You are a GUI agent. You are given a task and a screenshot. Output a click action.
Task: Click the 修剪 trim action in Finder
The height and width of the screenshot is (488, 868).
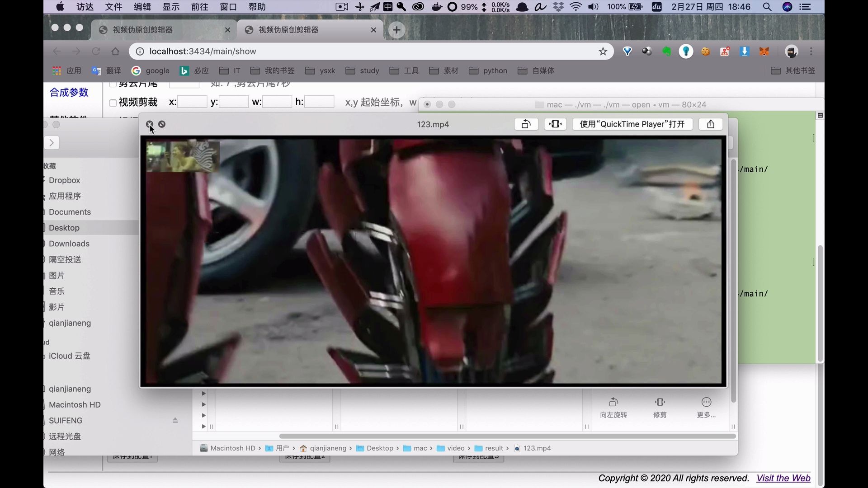(x=660, y=402)
